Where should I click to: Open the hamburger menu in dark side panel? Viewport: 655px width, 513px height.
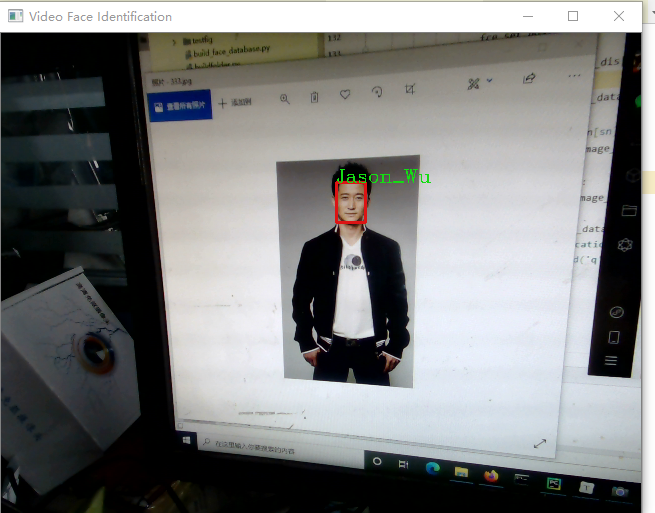(x=611, y=361)
